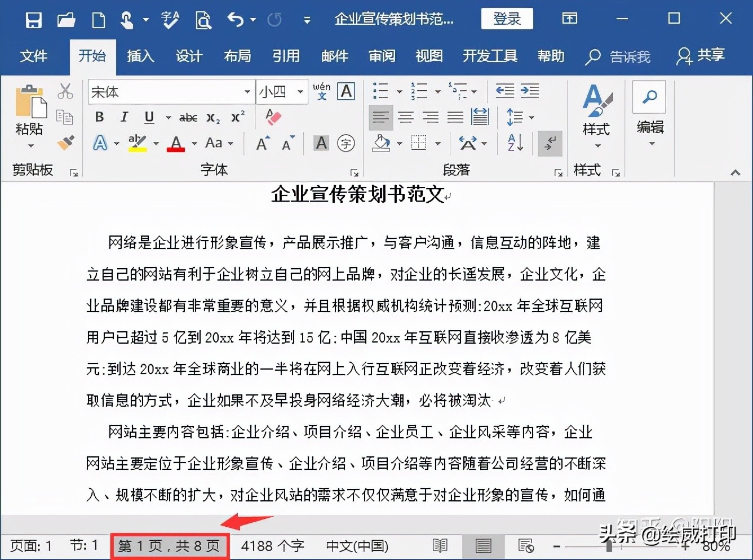
Task: Open the 小四 font size dropdown
Action: (x=299, y=91)
